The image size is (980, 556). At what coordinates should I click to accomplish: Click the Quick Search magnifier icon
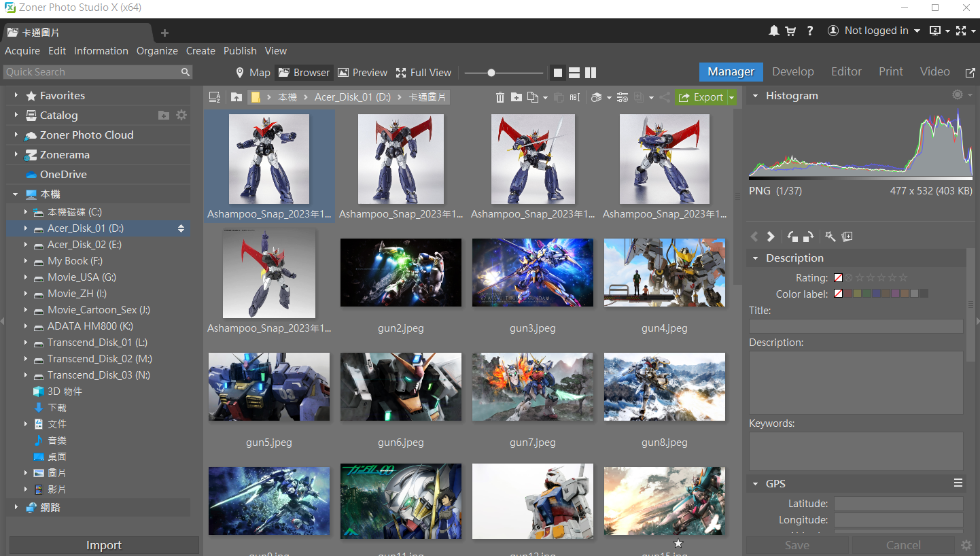(x=186, y=72)
